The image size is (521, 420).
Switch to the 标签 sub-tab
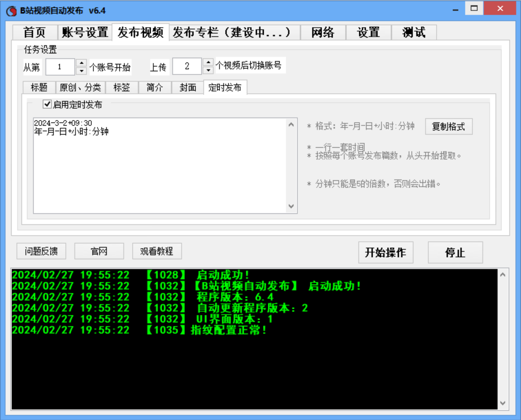pyautogui.click(x=122, y=88)
